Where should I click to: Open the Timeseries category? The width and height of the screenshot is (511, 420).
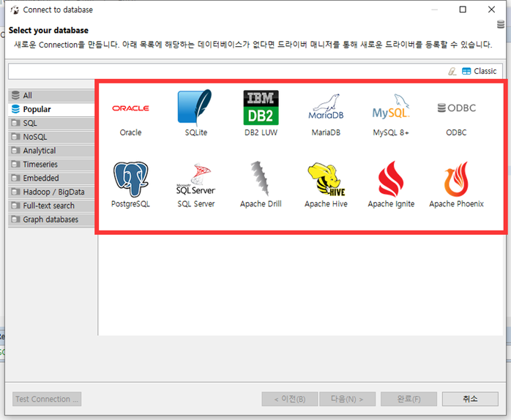pos(51,164)
